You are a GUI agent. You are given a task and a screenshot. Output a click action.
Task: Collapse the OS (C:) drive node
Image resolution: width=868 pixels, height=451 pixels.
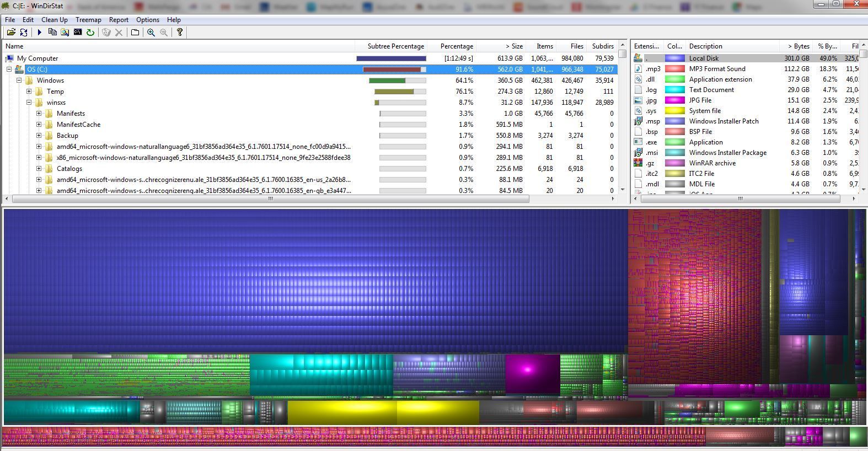pos(9,69)
